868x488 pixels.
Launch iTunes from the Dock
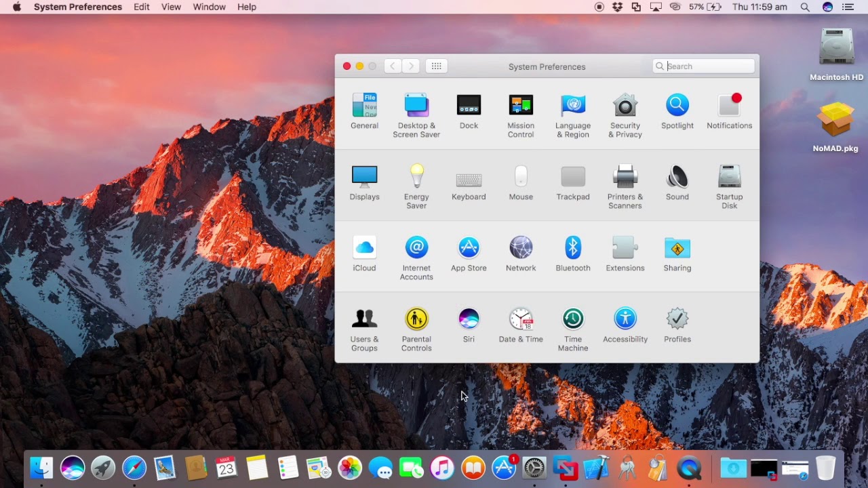pyautogui.click(x=442, y=468)
